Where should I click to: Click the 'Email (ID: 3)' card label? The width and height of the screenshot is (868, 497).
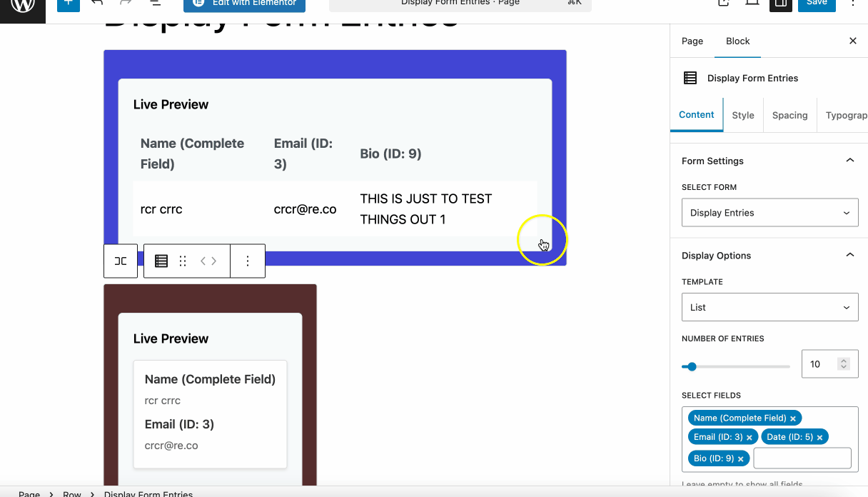pyautogui.click(x=179, y=424)
